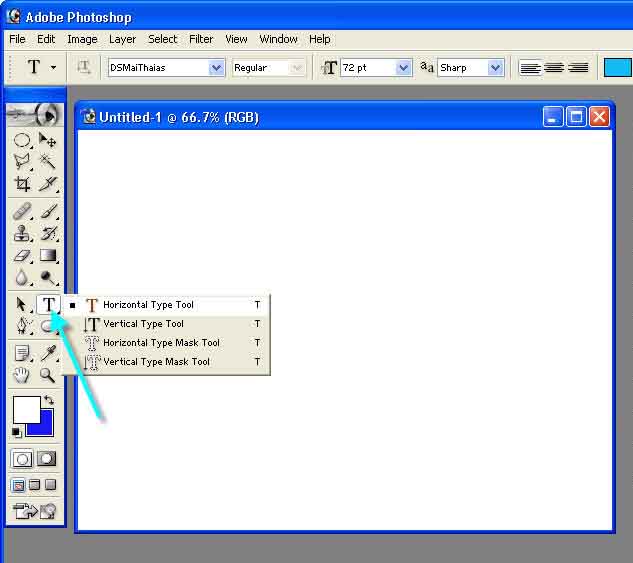
Task: Select the Brush tool
Action: coord(48,211)
